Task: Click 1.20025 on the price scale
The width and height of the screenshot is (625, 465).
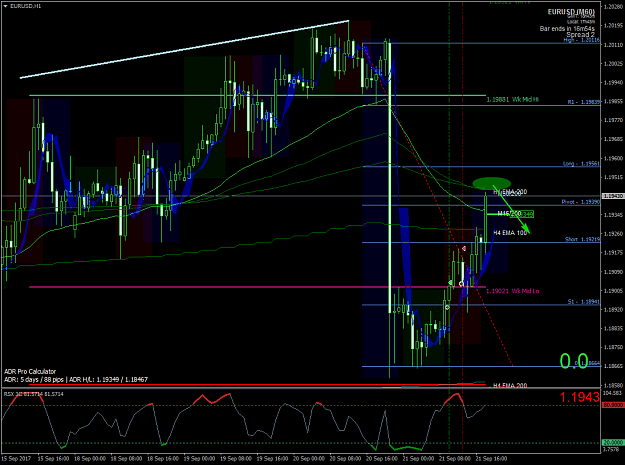Action: pyautogui.click(x=613, y=64)
